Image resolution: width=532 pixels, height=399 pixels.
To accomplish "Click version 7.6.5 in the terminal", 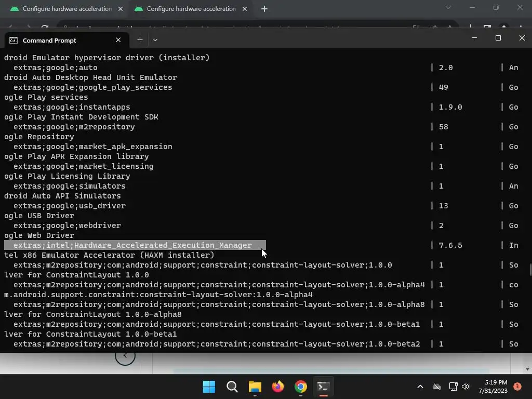I will click(x=450, y=245).
